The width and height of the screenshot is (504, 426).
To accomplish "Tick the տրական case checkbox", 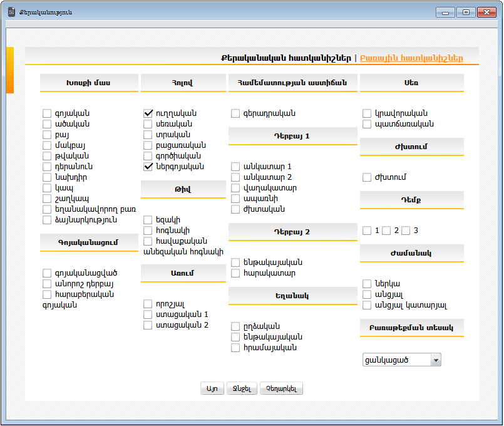I will point(148,135).
